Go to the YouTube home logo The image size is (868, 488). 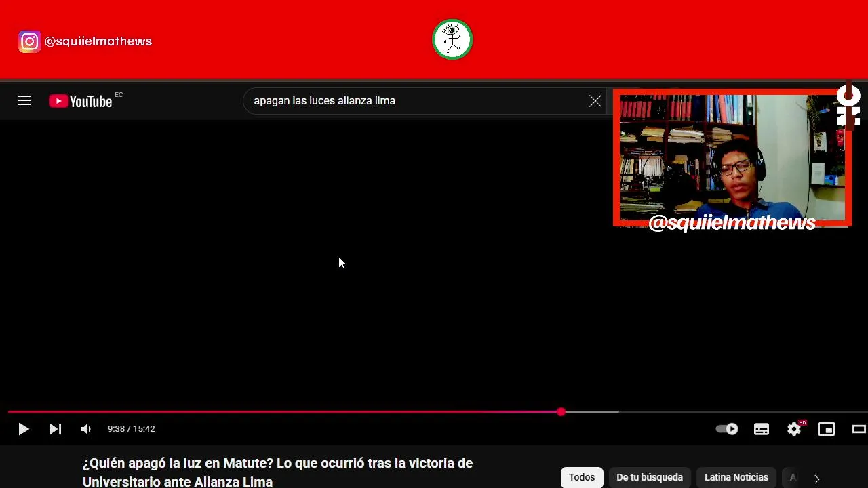point(80,101)
